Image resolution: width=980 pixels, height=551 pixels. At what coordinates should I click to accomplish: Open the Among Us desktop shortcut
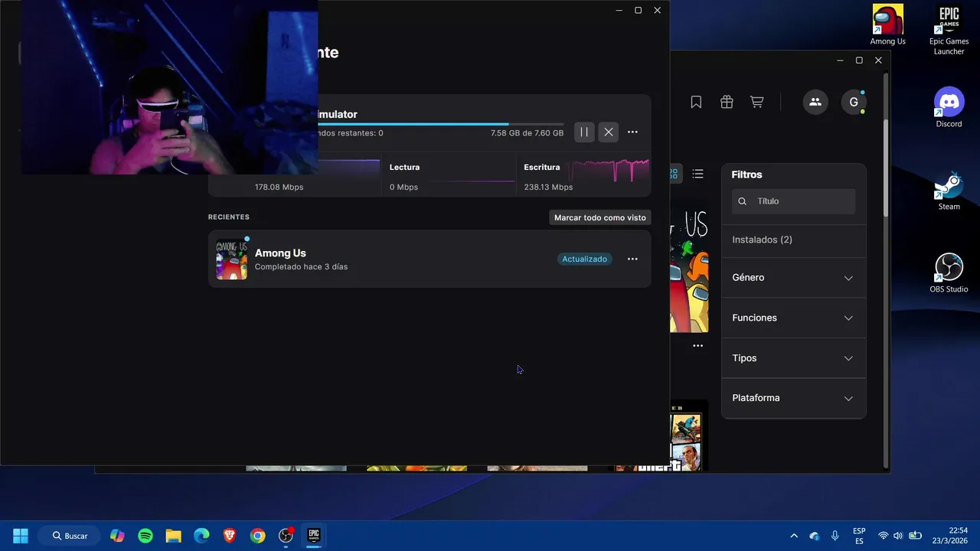(888, 24)
